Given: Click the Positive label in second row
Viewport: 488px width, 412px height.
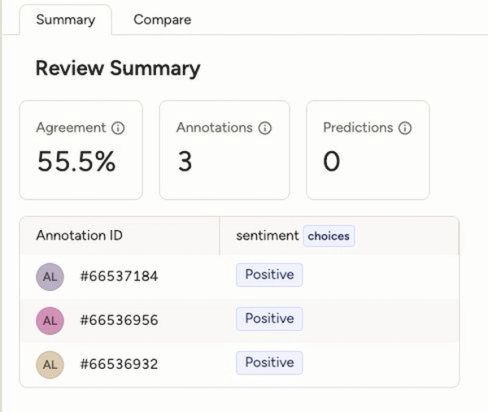Looking at the screenshot, I should pos(269,319).
